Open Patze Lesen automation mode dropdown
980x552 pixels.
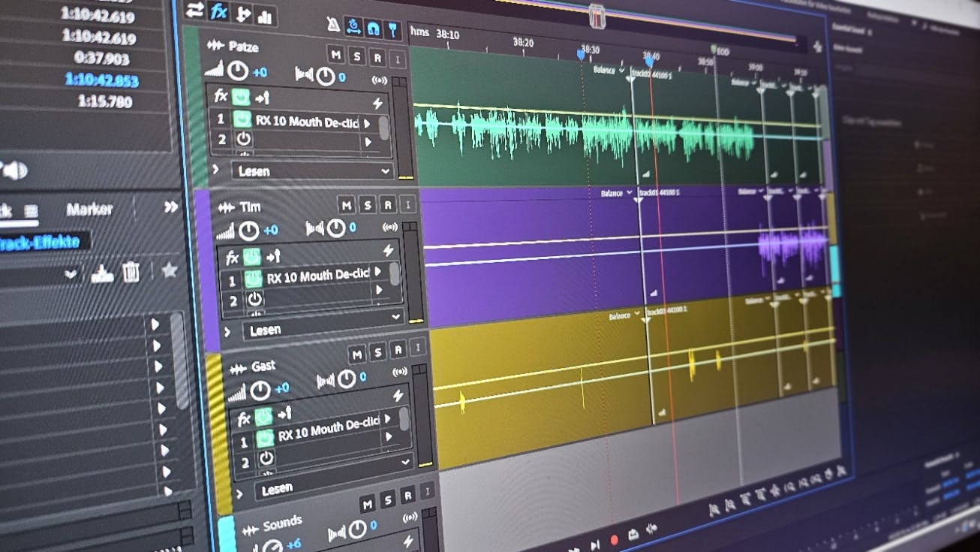point(311,171)
